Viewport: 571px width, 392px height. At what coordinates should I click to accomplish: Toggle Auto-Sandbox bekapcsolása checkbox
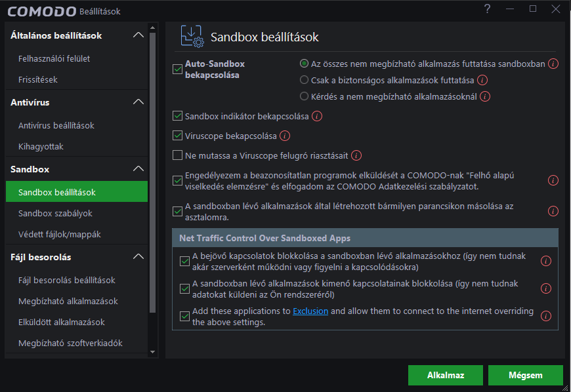pos(177,69)
